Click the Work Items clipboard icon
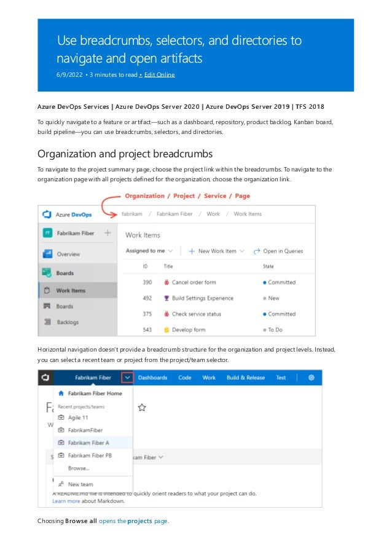 click(47, 290)
